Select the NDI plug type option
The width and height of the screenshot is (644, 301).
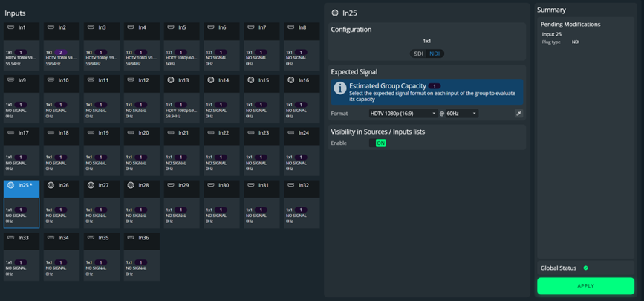click(435, 54)
